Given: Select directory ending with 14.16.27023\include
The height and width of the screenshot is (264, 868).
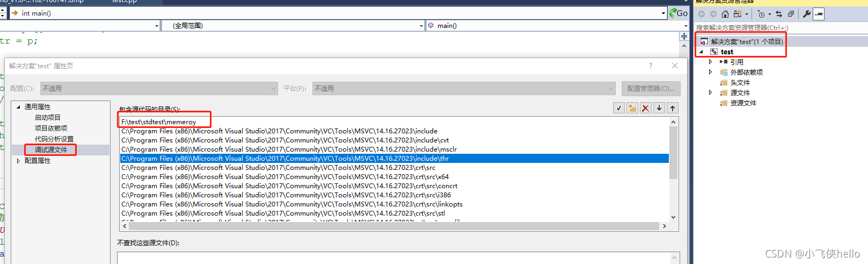Looking at the screenshot, I should pos(395,131).
